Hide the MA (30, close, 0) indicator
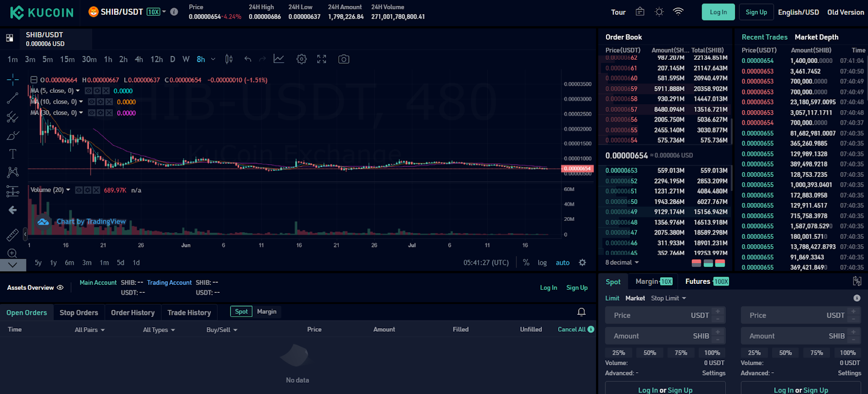The height and width of the screenshot is (394, 868). tap(92, 113)
